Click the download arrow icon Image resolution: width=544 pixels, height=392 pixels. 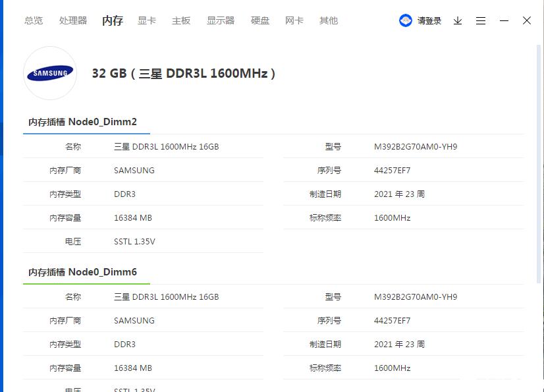pos(458,21)
